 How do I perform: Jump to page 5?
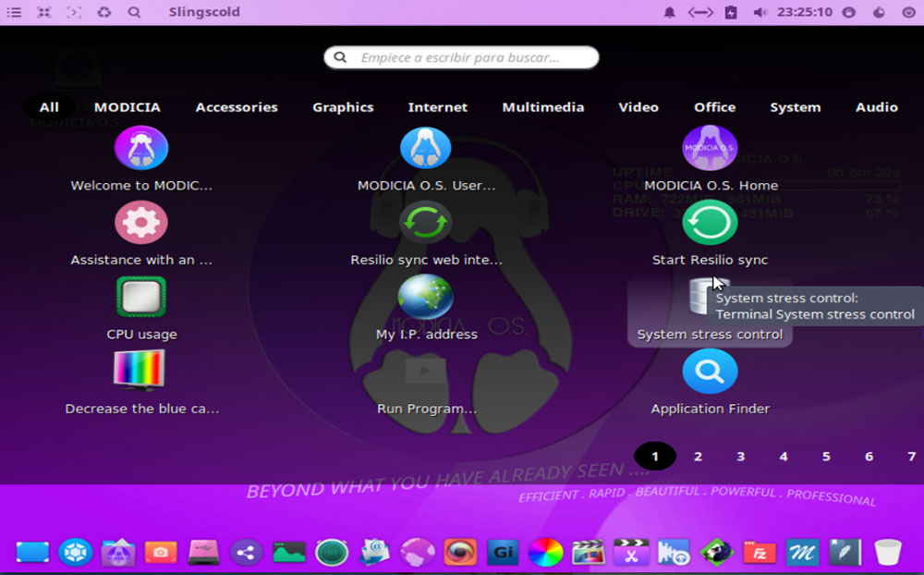(826, 456)
